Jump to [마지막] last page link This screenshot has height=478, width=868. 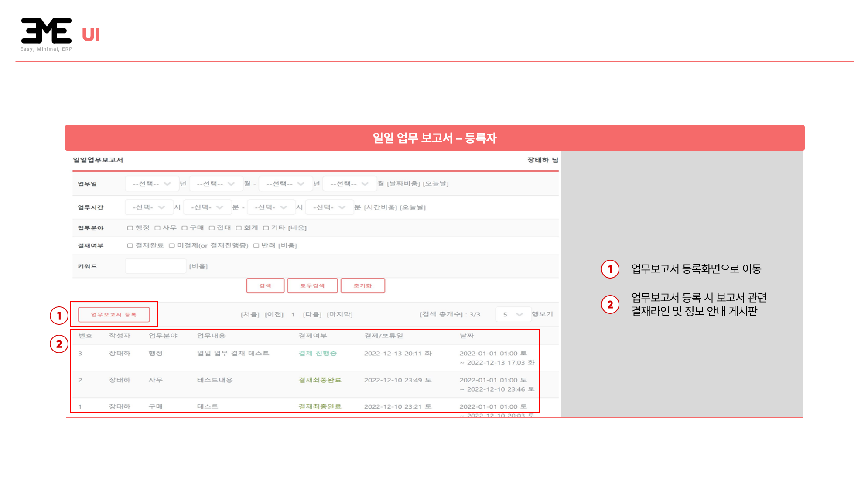click(x=340, y=314)
